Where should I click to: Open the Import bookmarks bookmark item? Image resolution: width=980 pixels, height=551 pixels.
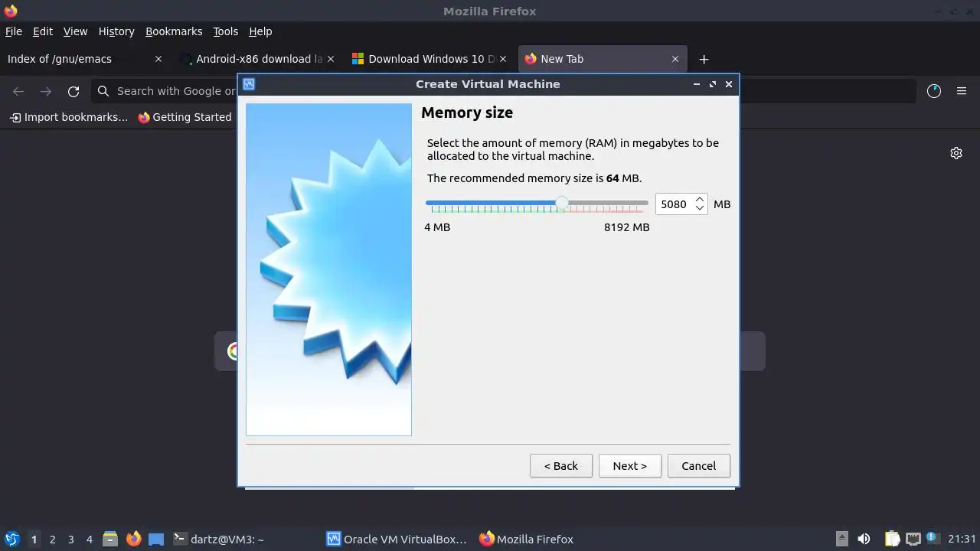pos(69,117)
